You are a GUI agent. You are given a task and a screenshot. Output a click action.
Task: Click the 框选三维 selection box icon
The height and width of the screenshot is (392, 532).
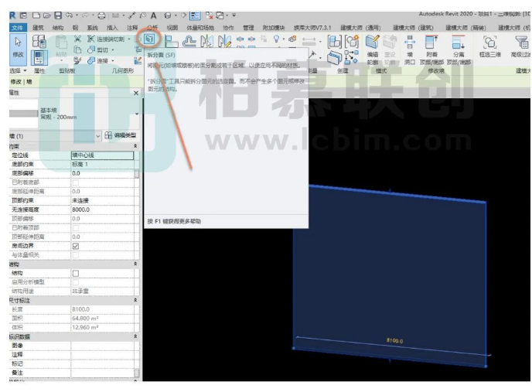click(489, 43)
